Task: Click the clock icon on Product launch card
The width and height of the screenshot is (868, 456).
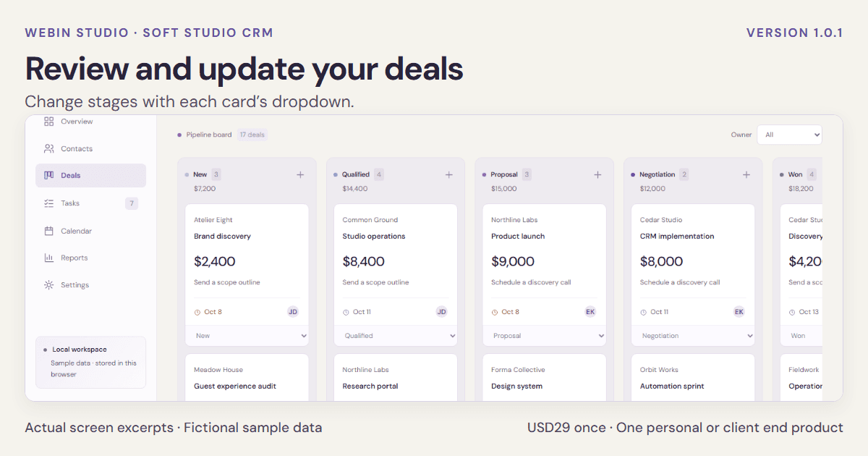Action: [x=495, y=312]
